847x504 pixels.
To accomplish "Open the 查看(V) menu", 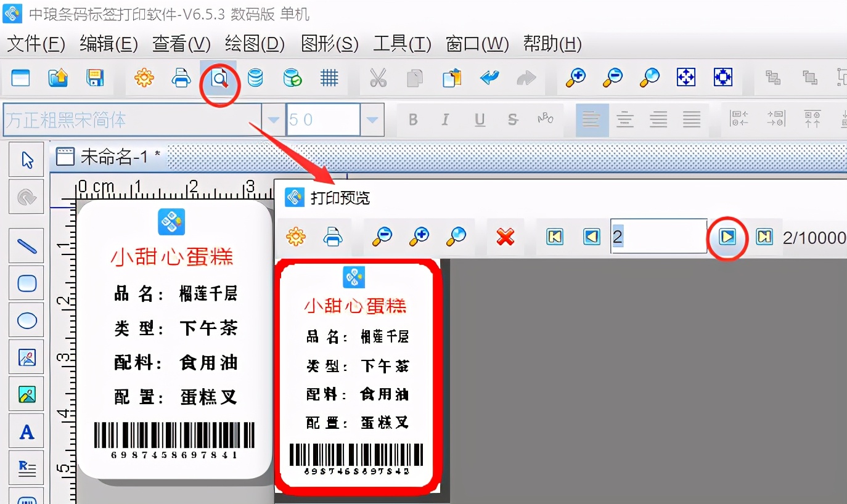I will [x=182, y=44].
